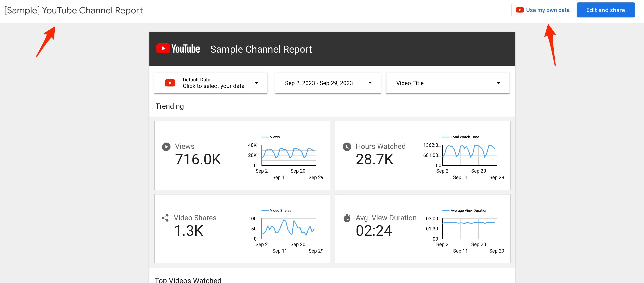Click the Video Shares line chart

click(x=289, y=229)
